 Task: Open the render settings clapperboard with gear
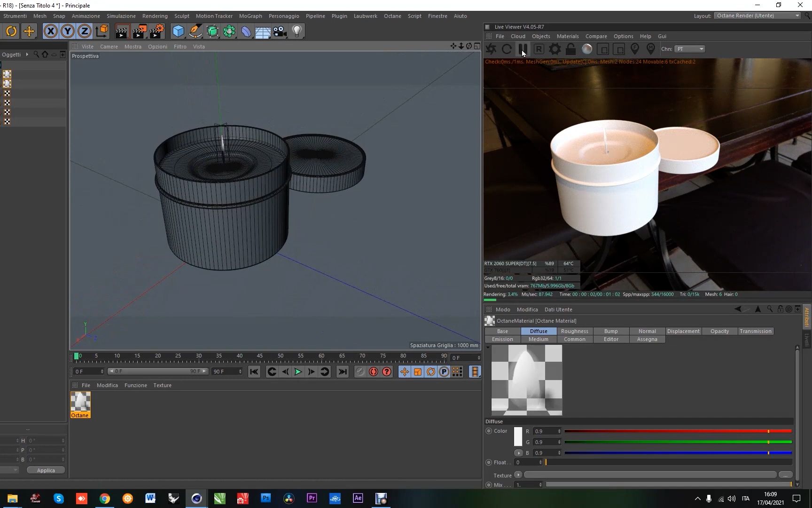[156, 32]
